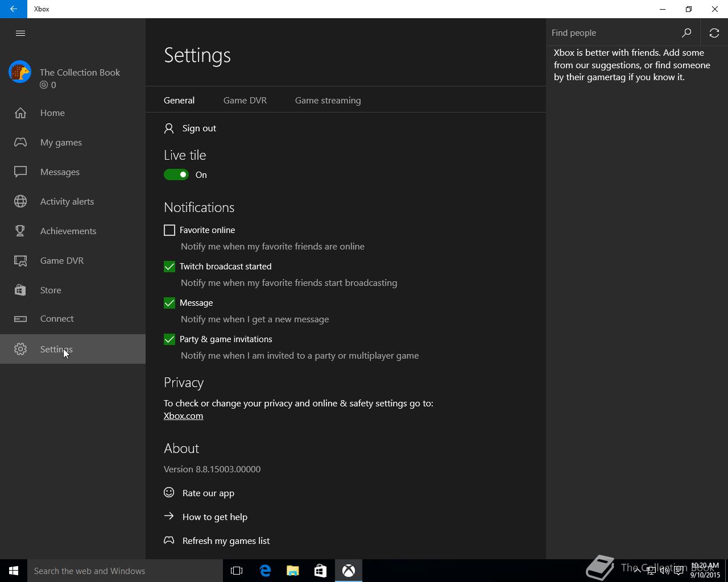Open the hamburger navigation menu
The image size is (728, 582).
pos(20,33)
